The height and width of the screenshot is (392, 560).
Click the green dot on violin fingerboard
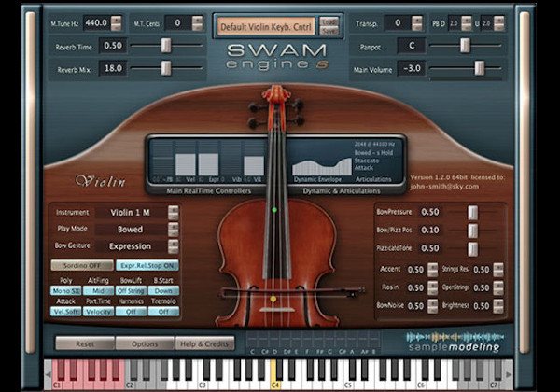pyautogui.click(x=274, y=210)
